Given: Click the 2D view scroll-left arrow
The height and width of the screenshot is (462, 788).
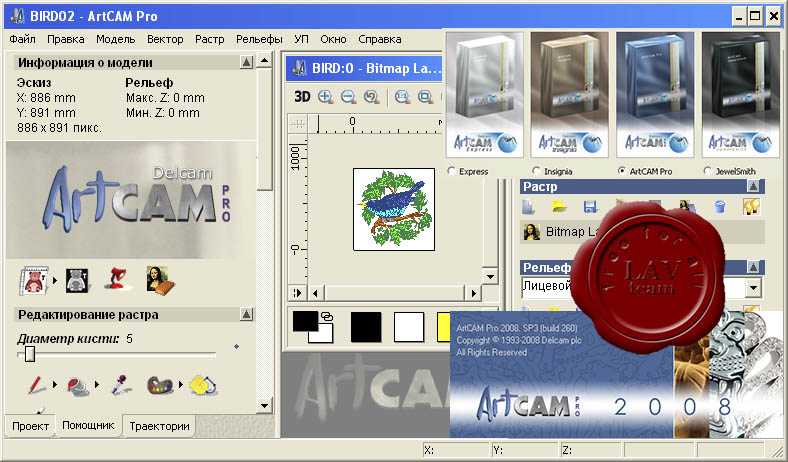Looking at the screenshot, I should [x=316, y=293].
